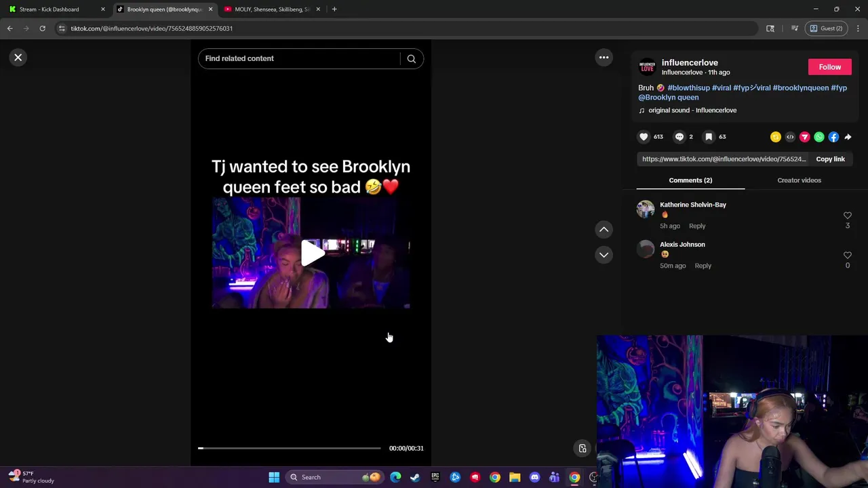Open the Guest (2) profile menu
This screenshot has width=868, height=488.
[826, 28]
